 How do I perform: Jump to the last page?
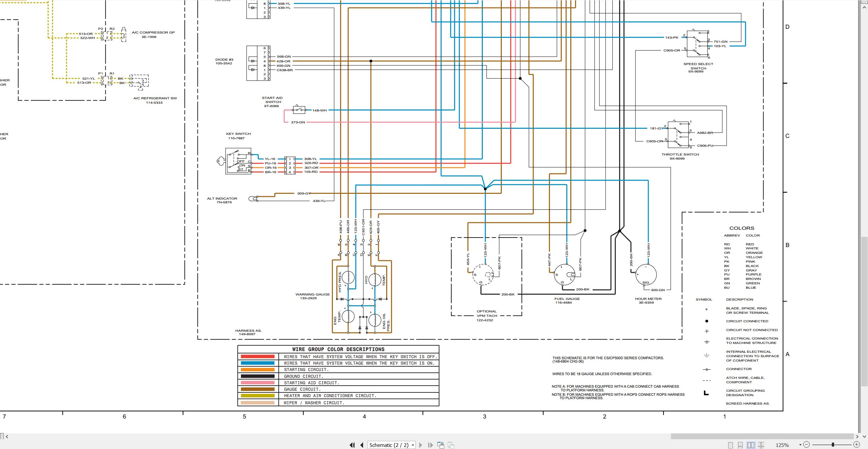pyautogui.click(x=430, y=445)
